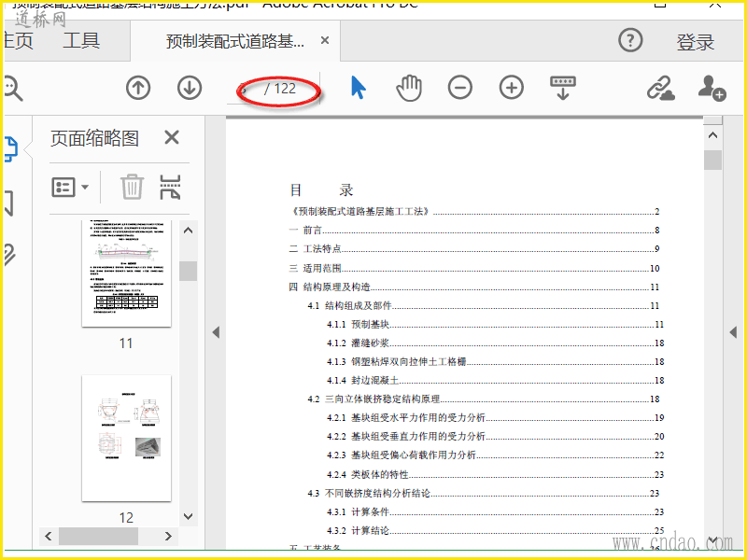Click contents entry 4.3.2 计算结论
This screenshot has width=747, height=560.
click(495, 530)
